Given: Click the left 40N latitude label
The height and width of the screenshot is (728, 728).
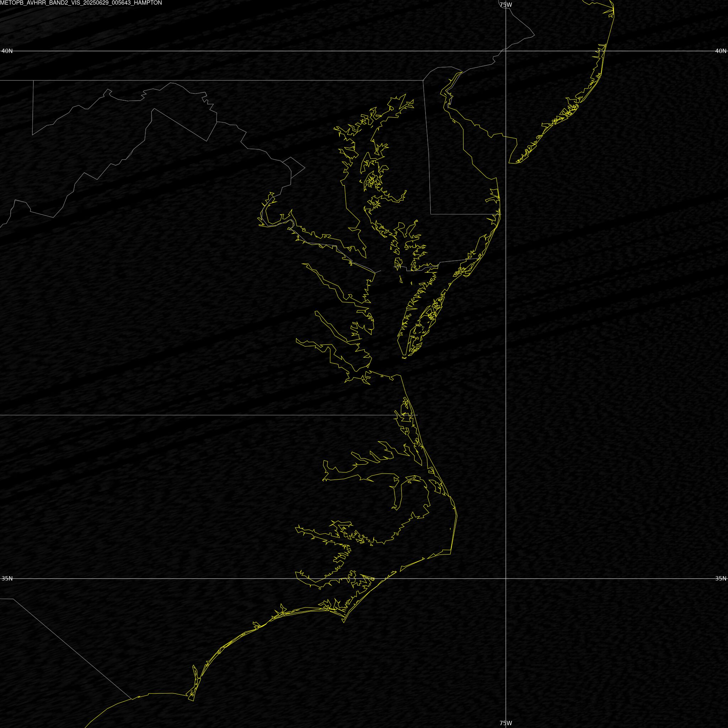Looking at the screenshot, I should point(7,51).
